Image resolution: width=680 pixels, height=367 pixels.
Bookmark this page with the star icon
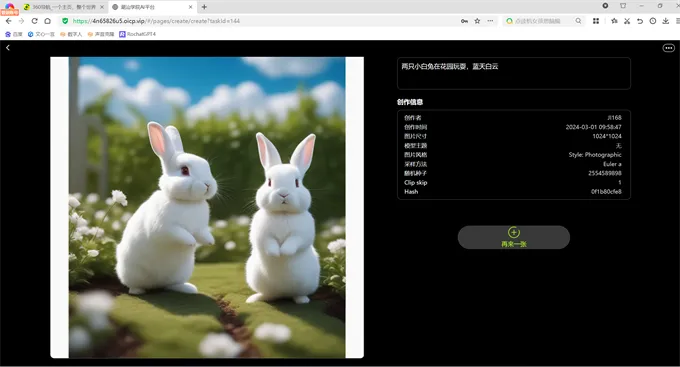pos(477,21)
